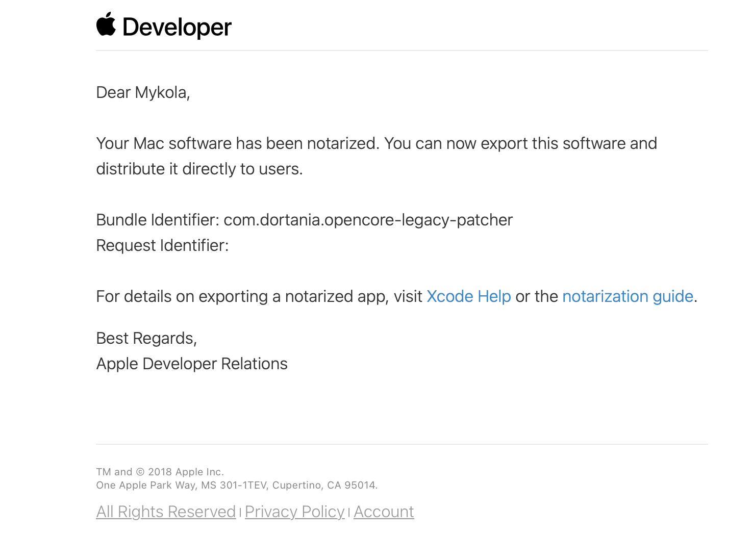Click the Developer wordmark in header
This screenshot has width=752, height=560.
point(177,27)
